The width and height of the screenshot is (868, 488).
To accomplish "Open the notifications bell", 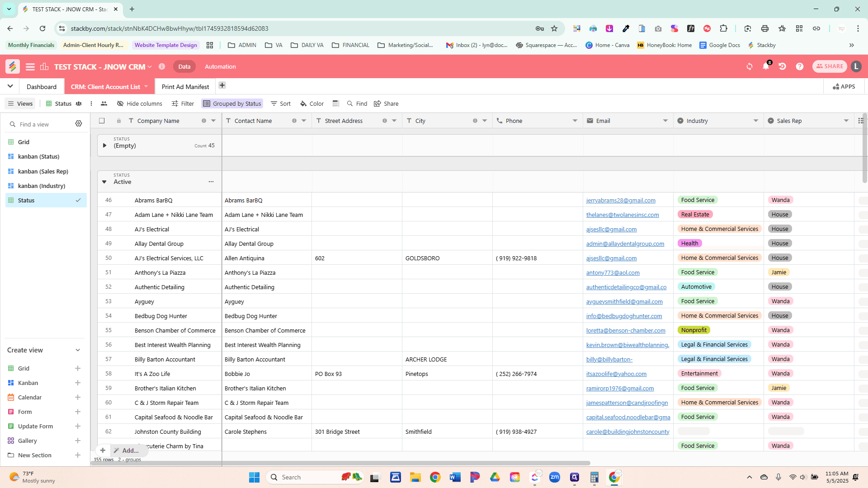I will tap(766, 66).
